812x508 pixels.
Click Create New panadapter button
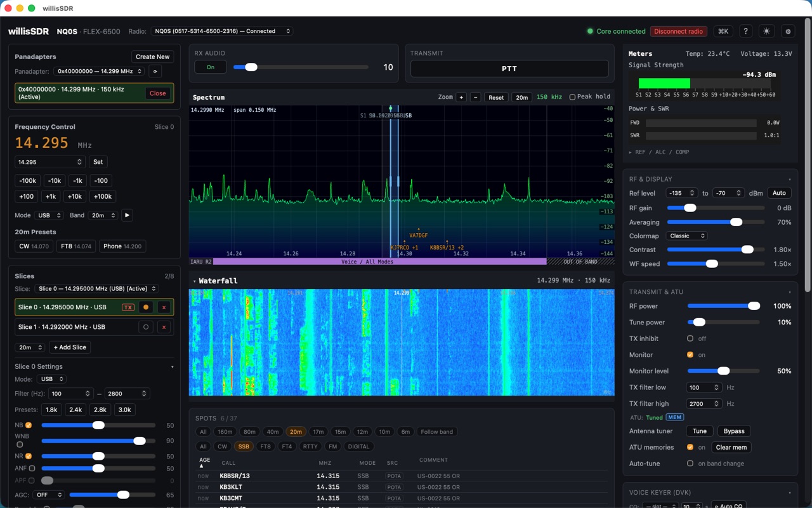pos(152,57)
